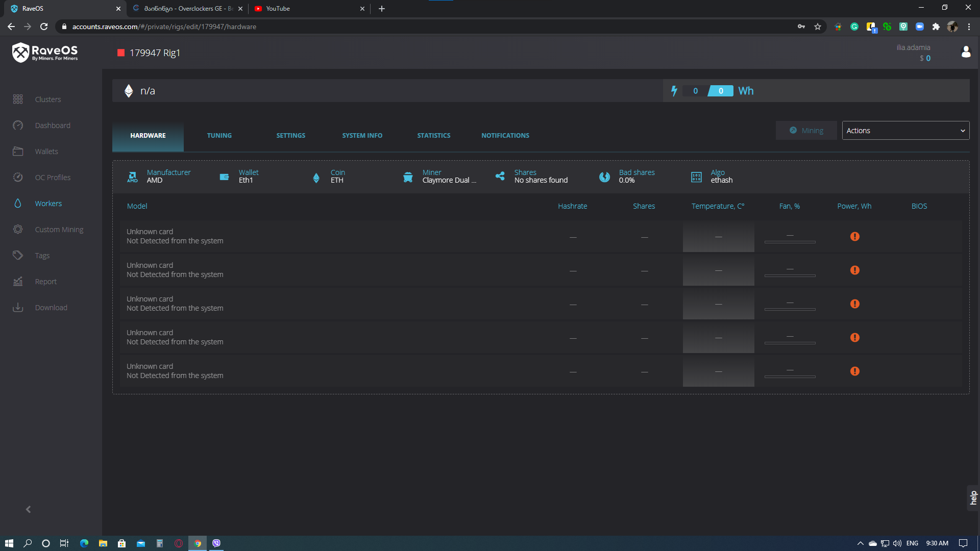Open Viber from the taskbar
The height and width of the screenshot is (551, 980).
[x=216, y=543]
